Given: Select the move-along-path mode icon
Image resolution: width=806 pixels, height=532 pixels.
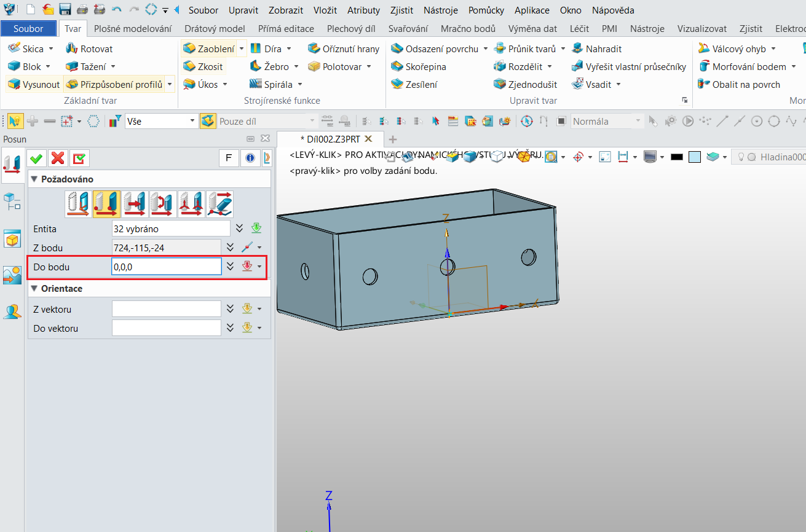Looking at the screenshot, I should coord(219,204).
